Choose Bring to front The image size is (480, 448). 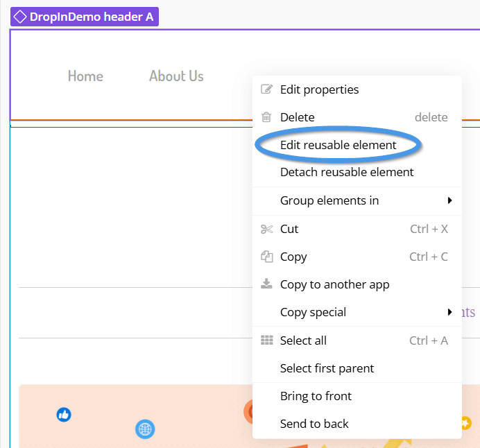pos(316,396)
